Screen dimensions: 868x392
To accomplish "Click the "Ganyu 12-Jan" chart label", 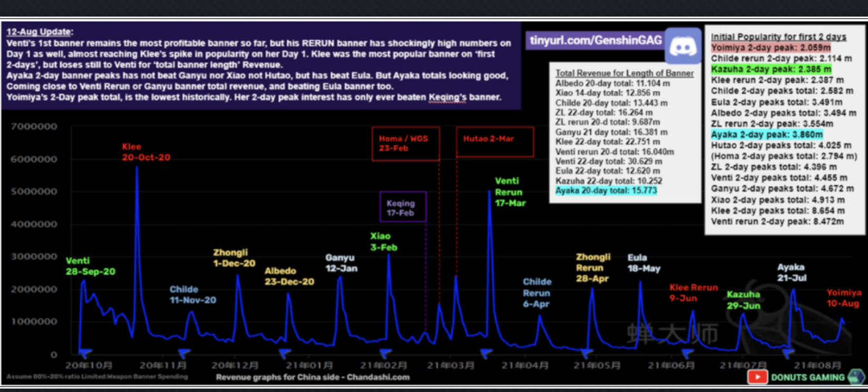I will (341, 263).
